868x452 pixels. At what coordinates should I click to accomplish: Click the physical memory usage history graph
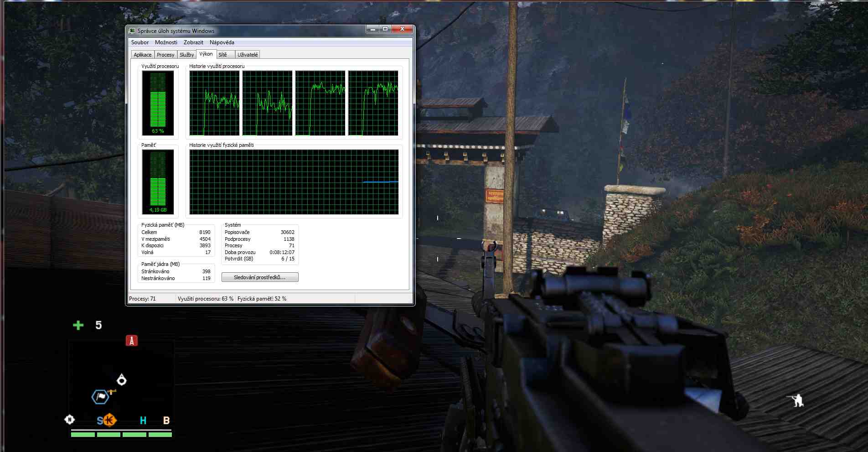tap(294, 182)
